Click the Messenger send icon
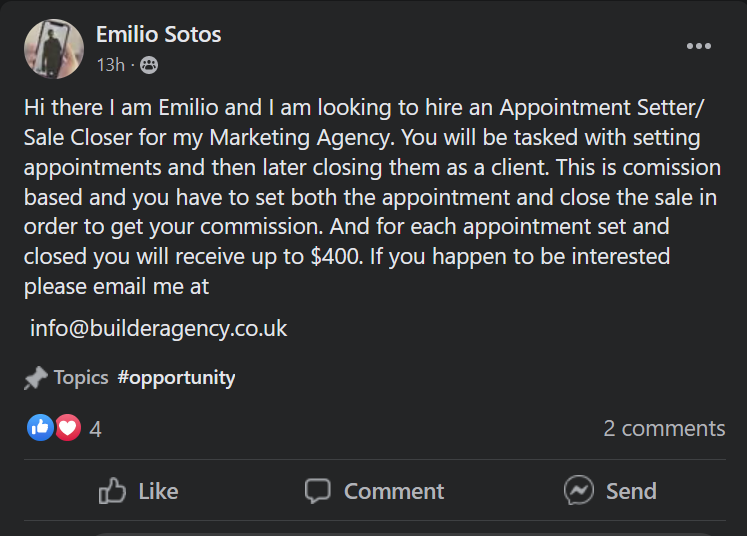This screenshot has width=747, height=536. [x=579, y=490]
